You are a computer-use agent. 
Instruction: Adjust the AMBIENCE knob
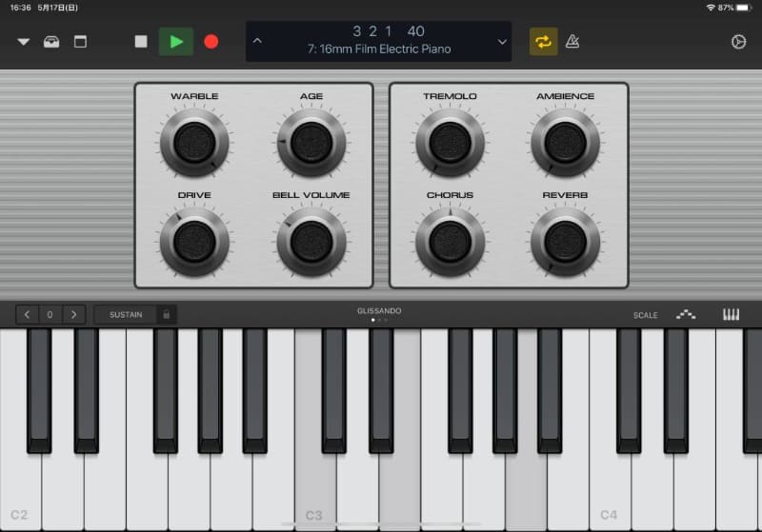click(565, 143)
